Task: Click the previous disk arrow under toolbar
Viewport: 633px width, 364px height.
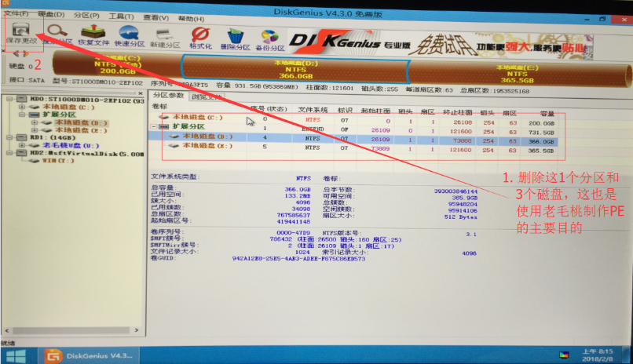Action: (16, 53)
